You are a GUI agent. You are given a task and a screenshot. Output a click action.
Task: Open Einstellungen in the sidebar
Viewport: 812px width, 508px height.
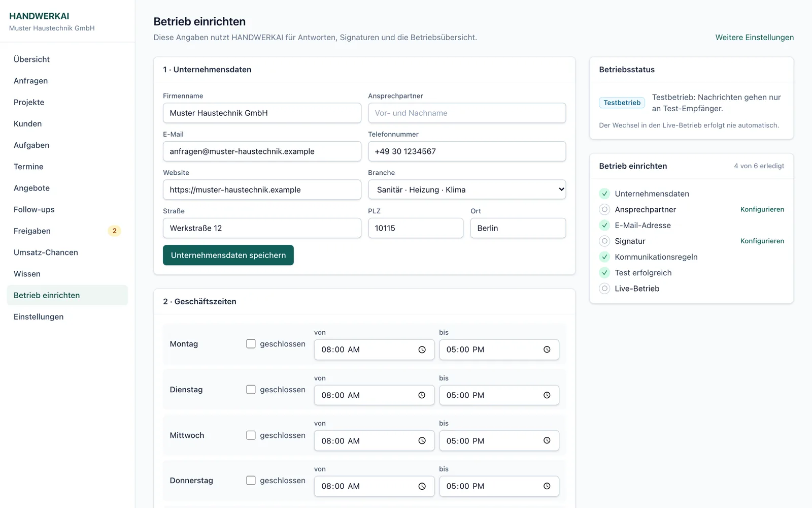pyautogui.click(x=67, y=316)
